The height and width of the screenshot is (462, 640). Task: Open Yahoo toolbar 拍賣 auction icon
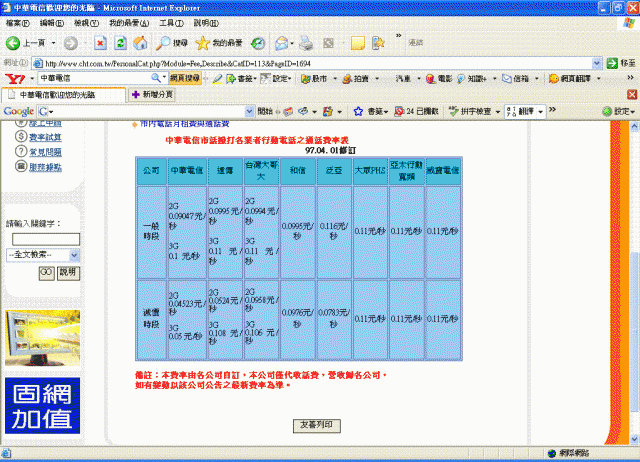tap(347, 78)
